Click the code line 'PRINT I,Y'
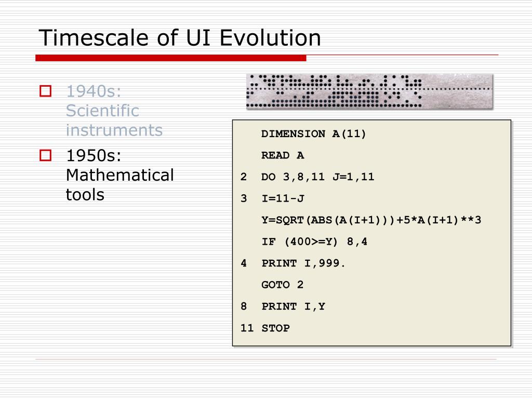 293,307
